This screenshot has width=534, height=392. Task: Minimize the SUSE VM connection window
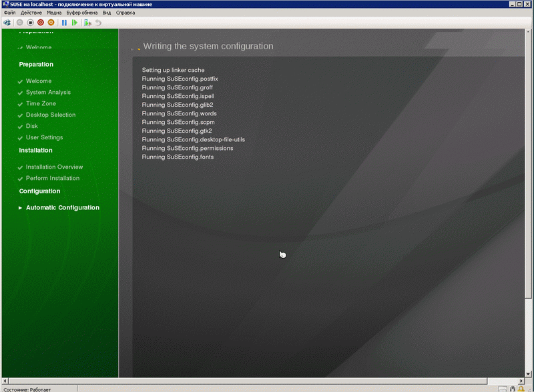coord(512,4)
